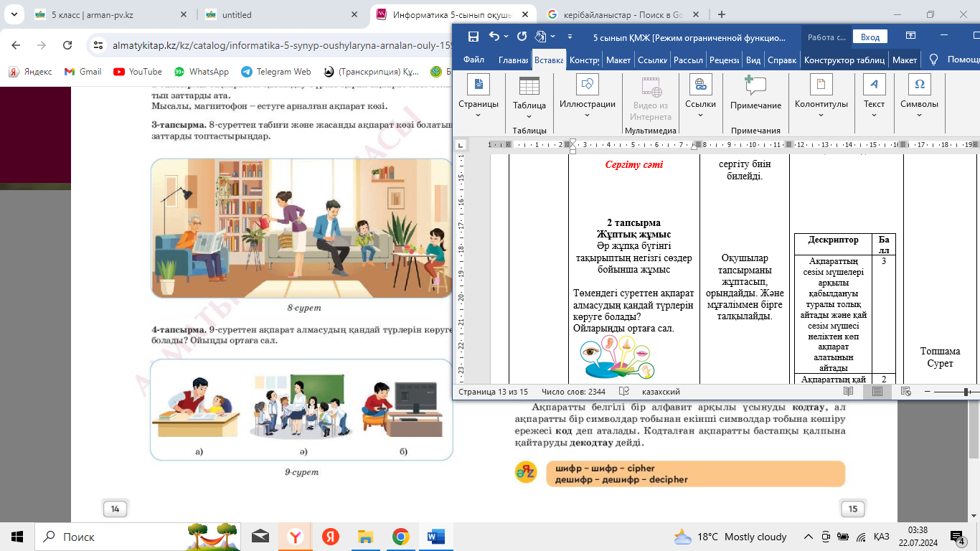Toggle ribbon display options button
This screenshot has width=980, height=551.
pos(910,36)
